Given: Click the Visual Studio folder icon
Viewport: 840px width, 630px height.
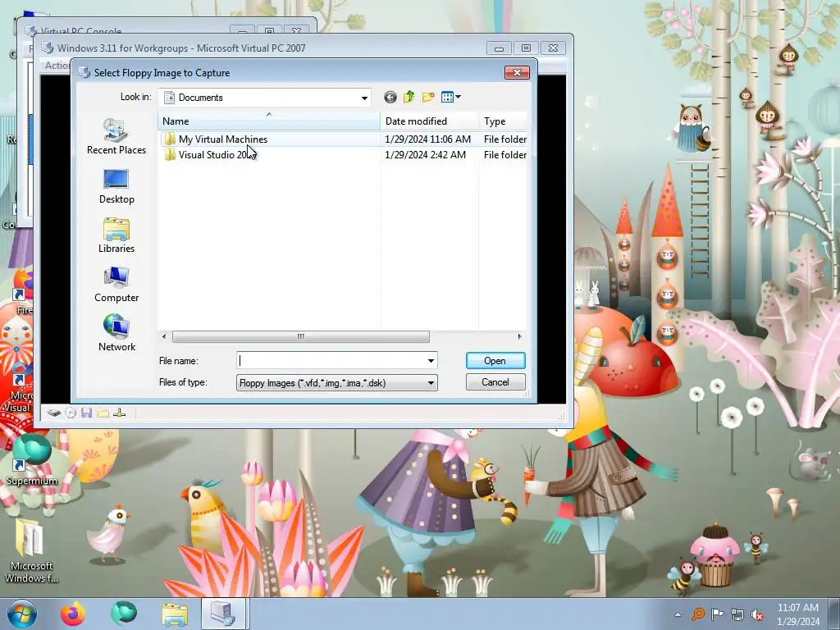Looking at the screenshot, I should pos(169,155).
